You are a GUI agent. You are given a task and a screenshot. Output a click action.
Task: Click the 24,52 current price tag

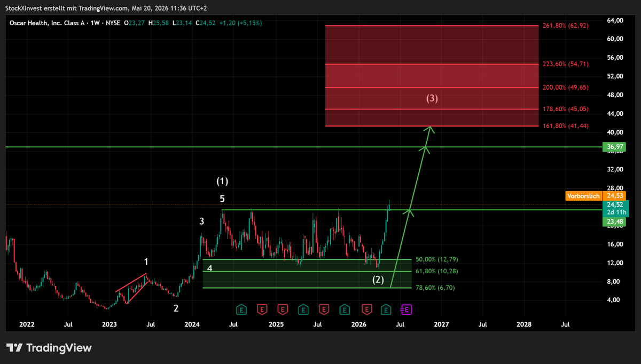point(614,204)
